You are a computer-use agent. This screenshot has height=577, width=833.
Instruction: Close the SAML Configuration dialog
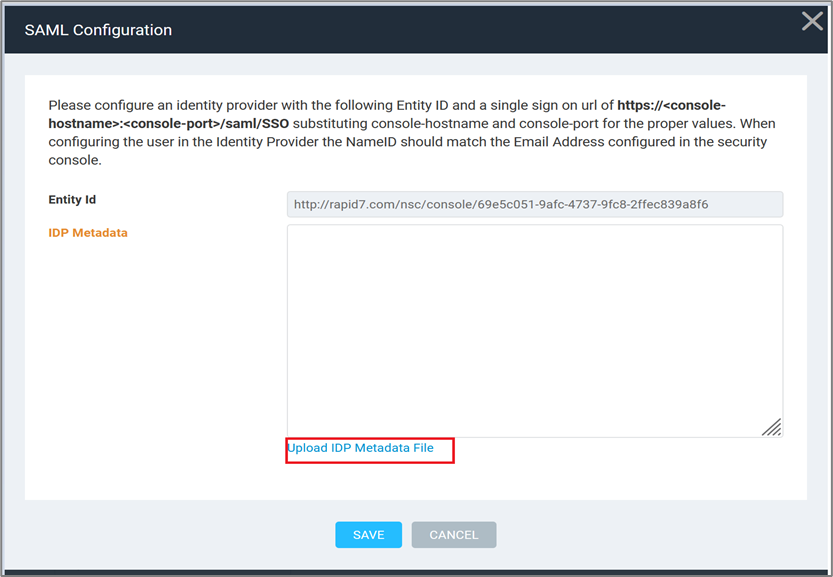812,22
